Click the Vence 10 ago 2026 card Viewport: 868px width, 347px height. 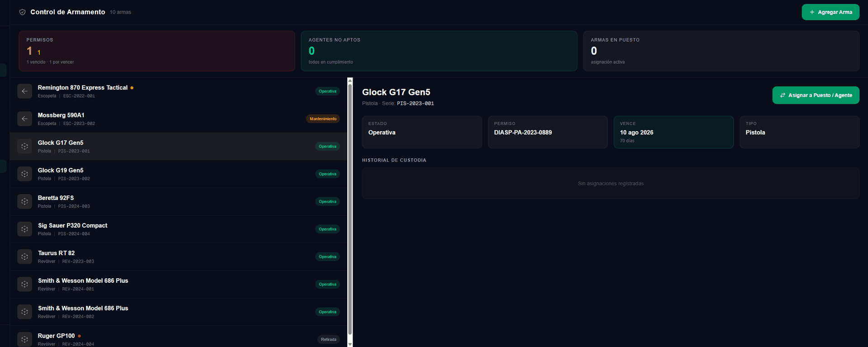coord(673,132)
